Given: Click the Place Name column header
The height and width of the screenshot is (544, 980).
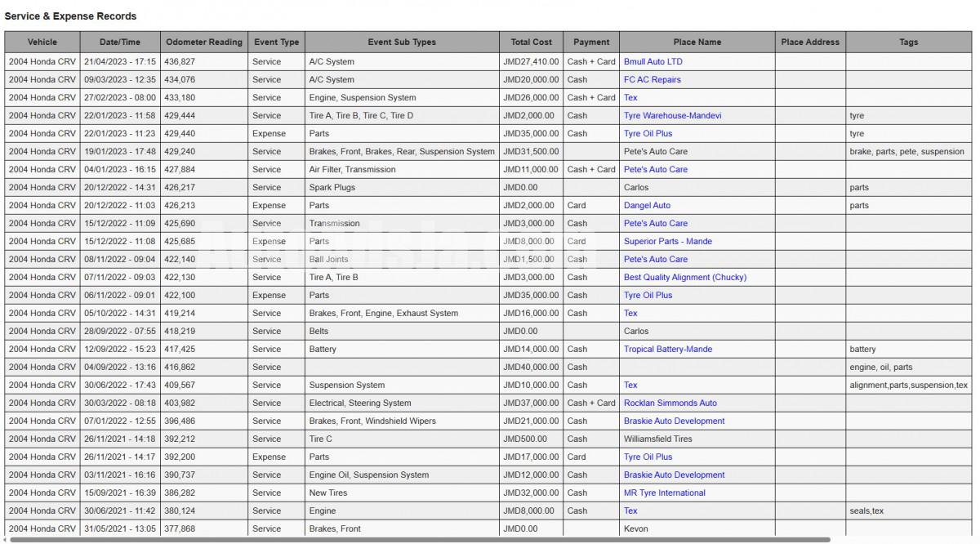Looking at the screenshot, I should 697,42.
